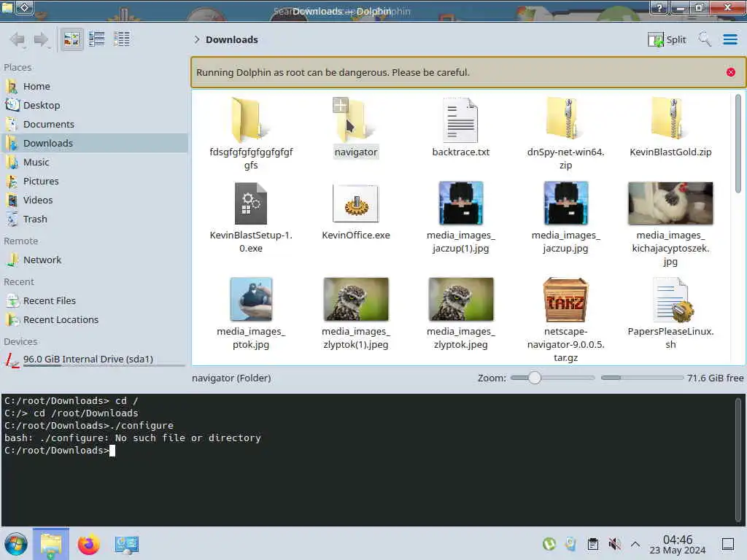The image size is (747, 560).
Task: Open Trash in Places
Action: click(x=94, y=219)
